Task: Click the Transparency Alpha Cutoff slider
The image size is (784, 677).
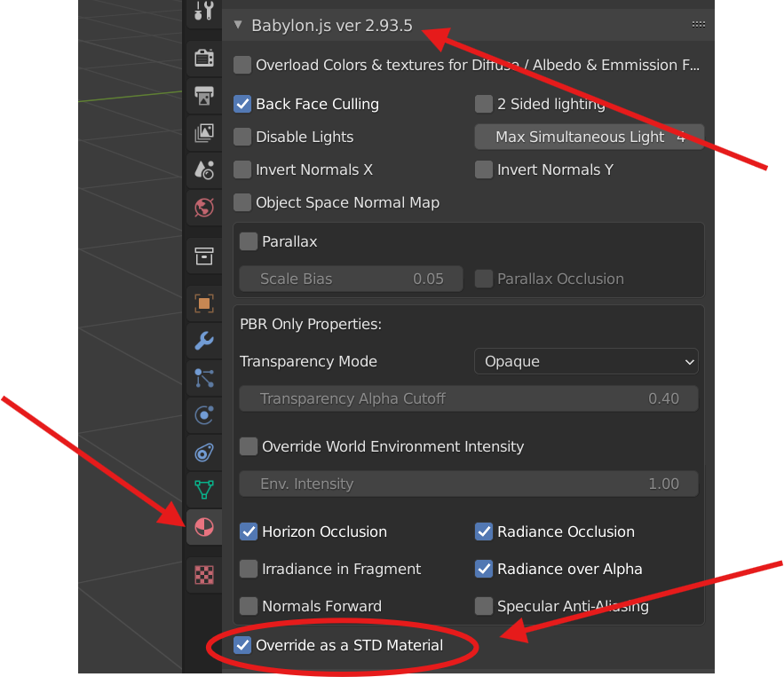Action: point(469,398)
